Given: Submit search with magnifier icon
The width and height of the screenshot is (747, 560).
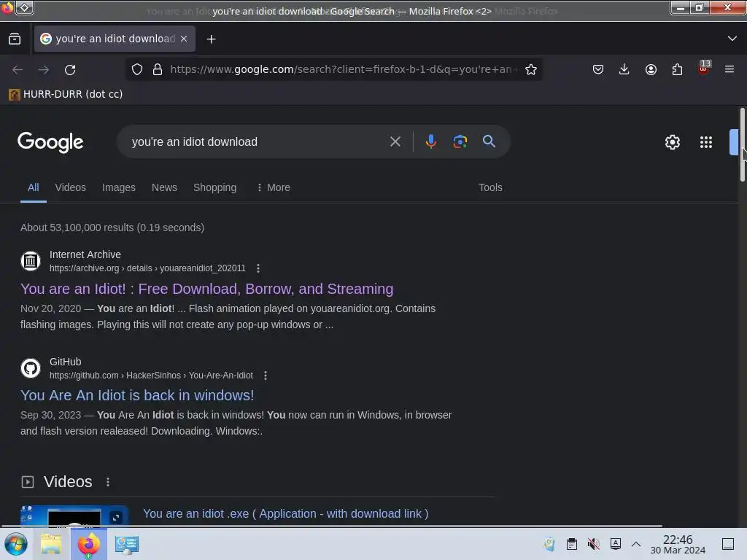Looking at the screenshot, I should (489, 141).
